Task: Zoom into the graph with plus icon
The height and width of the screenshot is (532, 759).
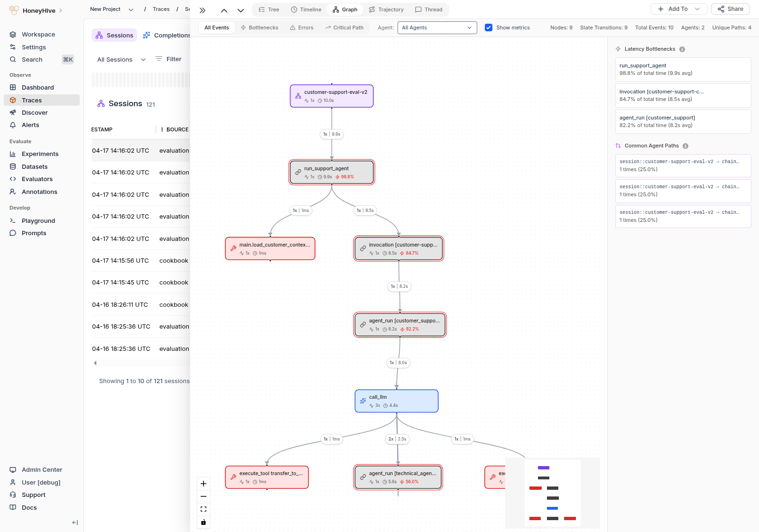Action: coord(204,484)
